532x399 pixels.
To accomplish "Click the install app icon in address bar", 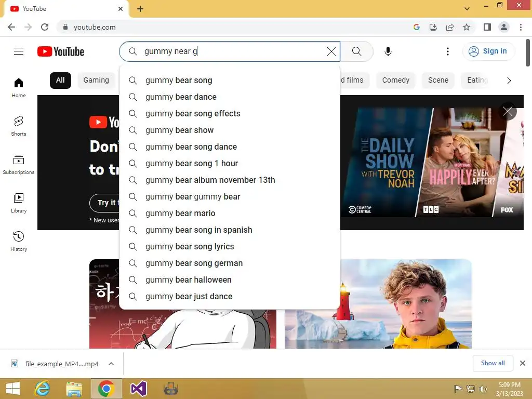I will [433, 27].
